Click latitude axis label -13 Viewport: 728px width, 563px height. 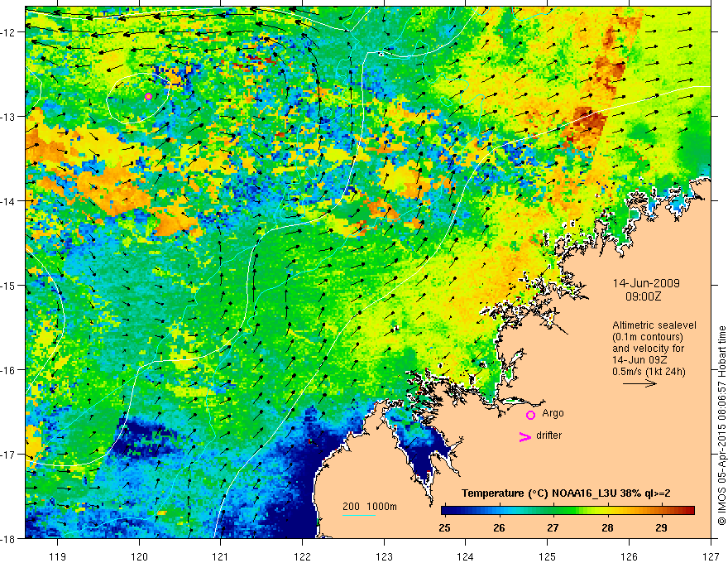click(x=9, y=116)
